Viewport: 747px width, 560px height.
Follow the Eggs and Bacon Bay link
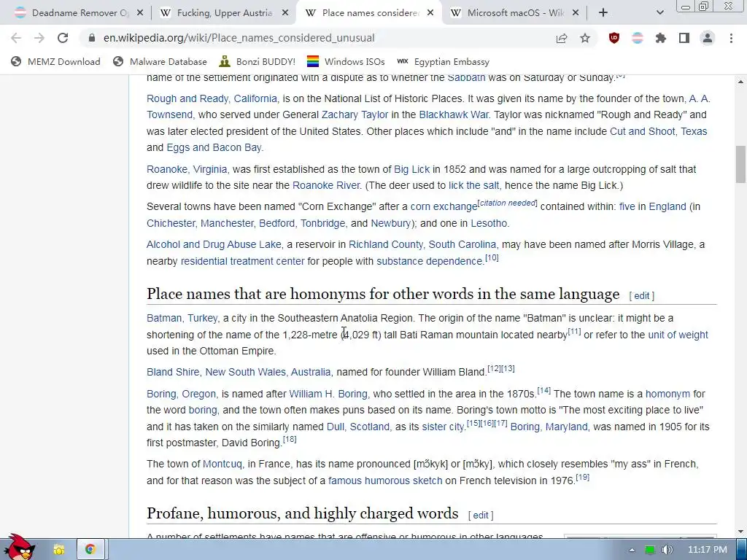(x=214, y=147)
